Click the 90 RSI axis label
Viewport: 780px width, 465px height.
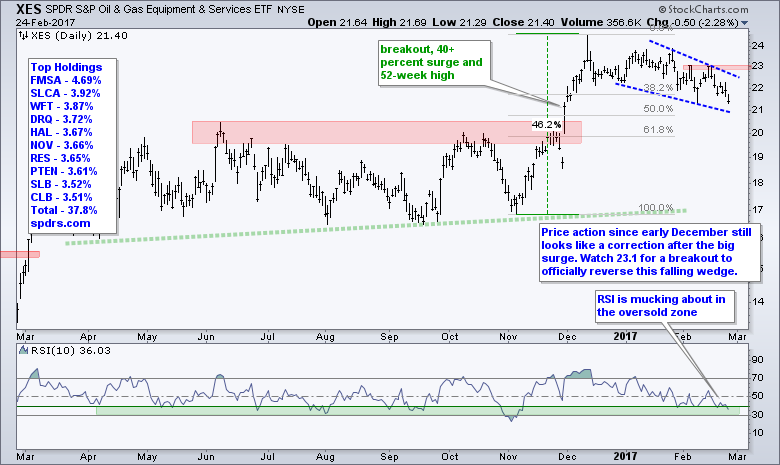(758, 360)
